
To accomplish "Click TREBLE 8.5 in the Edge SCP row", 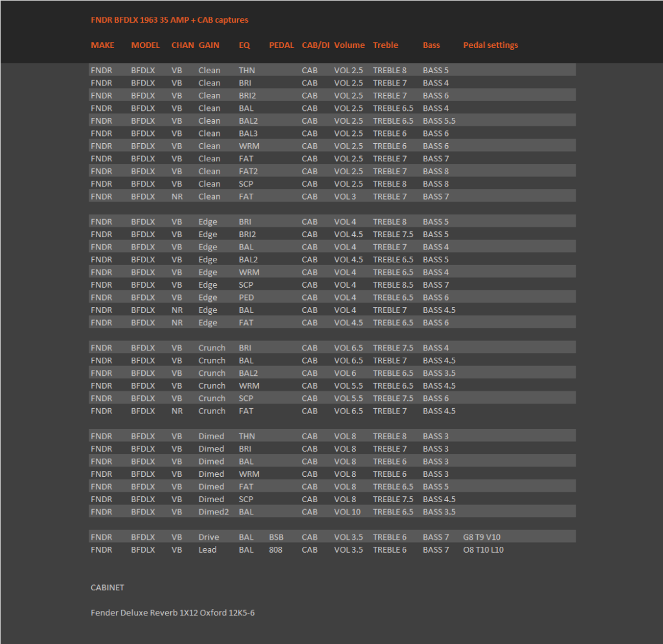I will [x=393, y=285].
